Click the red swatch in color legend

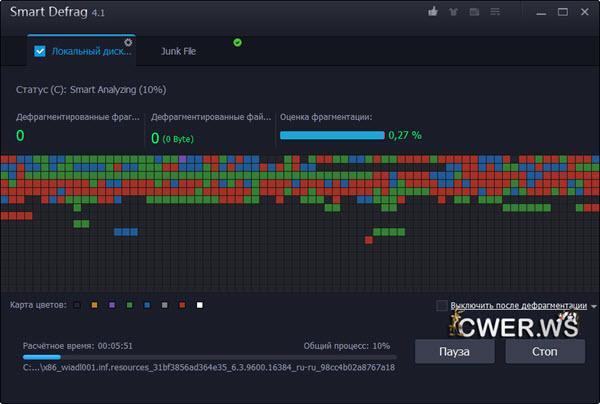tap(182, 305)
